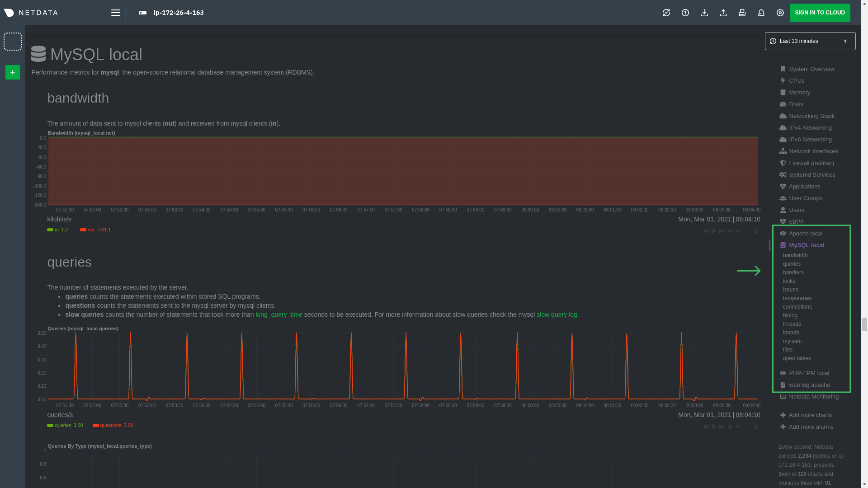Click the download/export icon in toolbar
Image resolution: width=868 pixels, height=488 pixels.
click(x=704, y=13)
